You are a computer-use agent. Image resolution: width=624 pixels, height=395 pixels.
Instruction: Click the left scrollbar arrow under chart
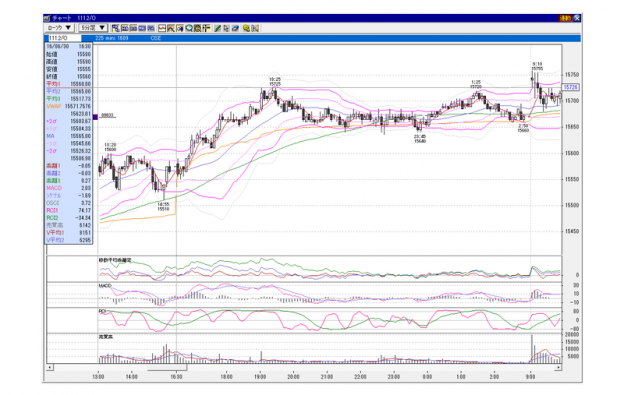click(50, 368)
